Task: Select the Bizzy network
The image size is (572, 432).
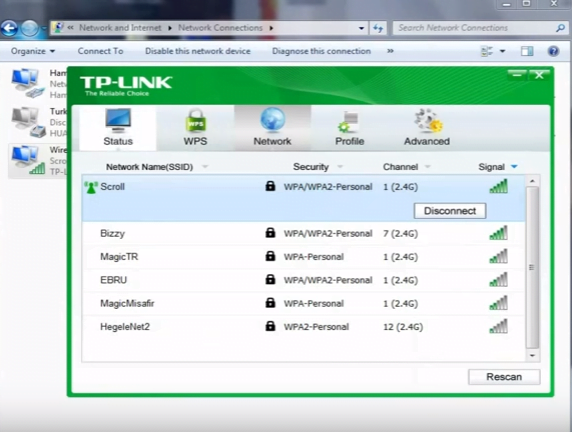Action: 304,233
